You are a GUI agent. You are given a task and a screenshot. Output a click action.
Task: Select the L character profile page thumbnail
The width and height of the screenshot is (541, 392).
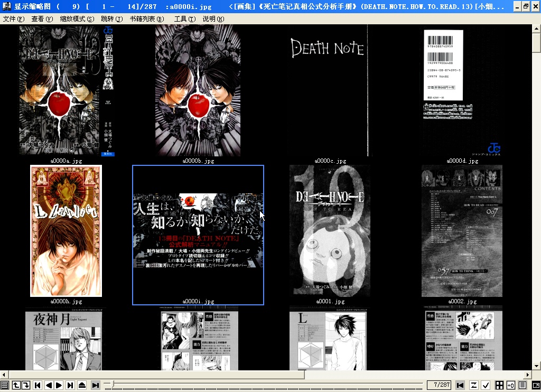pos(328,340)
